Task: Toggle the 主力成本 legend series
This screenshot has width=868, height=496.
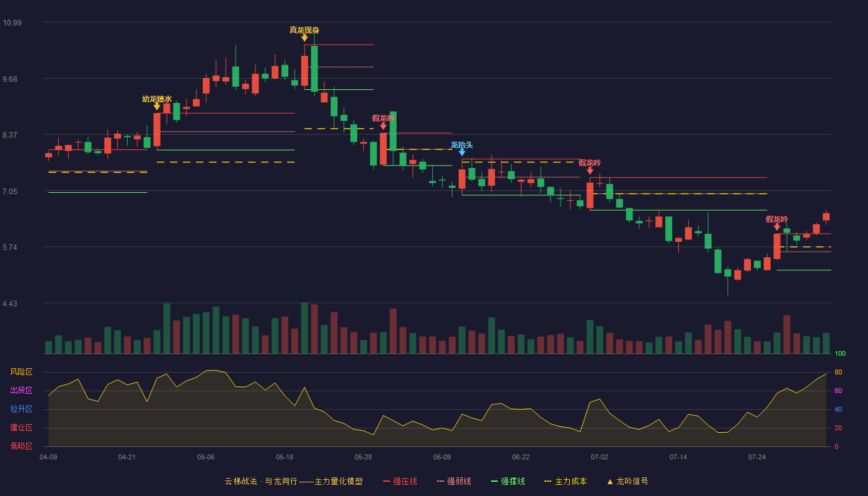Action: tap(565, 481)
